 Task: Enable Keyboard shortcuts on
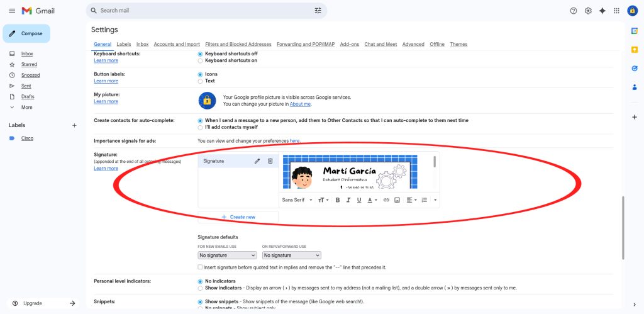point(201,61)
